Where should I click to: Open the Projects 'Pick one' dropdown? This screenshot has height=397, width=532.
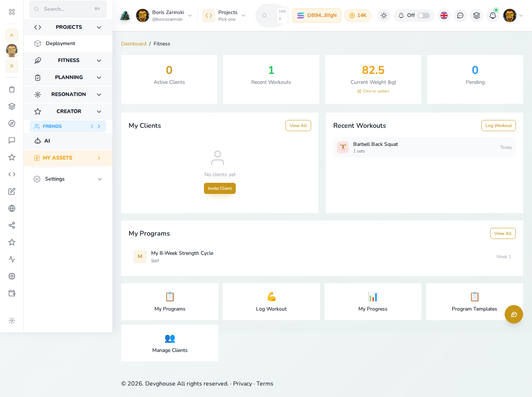tap(224, 16)
